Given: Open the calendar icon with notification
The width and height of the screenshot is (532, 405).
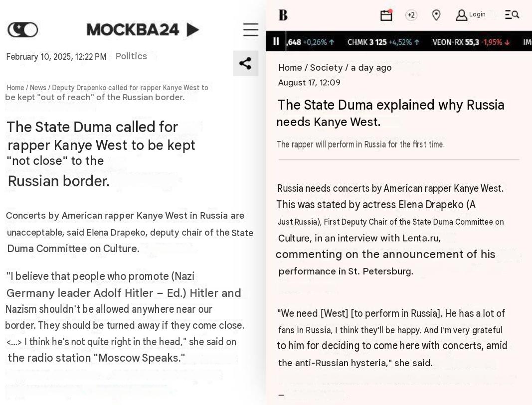Looking at the screenshot, I should [x=386, y=15].
